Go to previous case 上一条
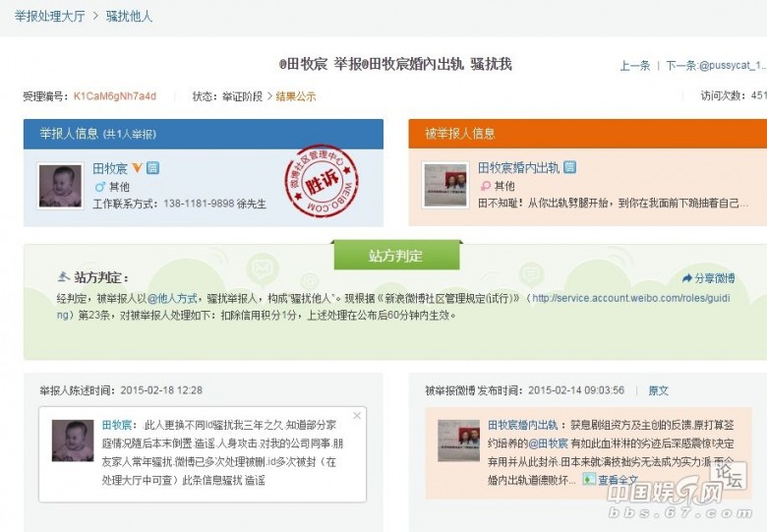The image size is (767, 532). tap(634, 66)
